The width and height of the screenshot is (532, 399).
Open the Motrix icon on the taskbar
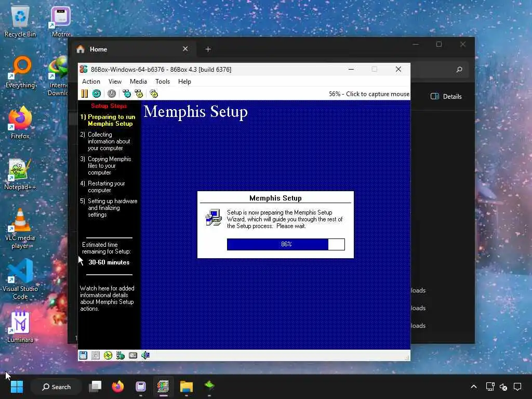tap(140, 387)
